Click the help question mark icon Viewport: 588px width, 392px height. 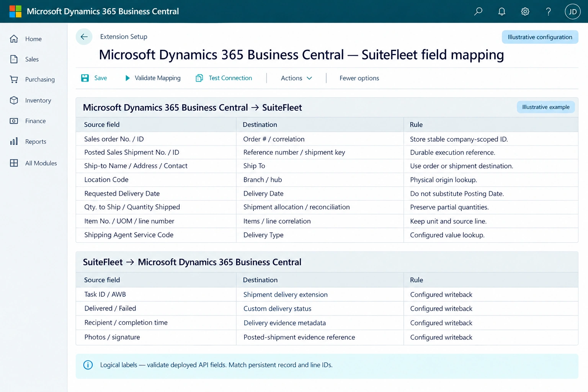548,11
